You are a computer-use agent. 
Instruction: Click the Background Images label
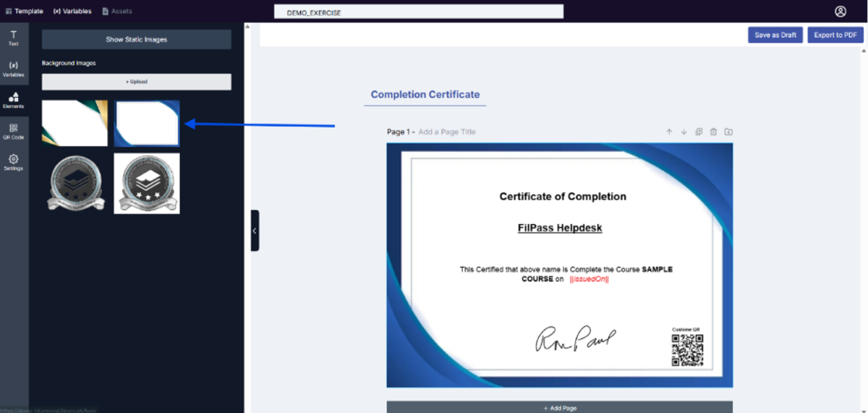(69, 63)
